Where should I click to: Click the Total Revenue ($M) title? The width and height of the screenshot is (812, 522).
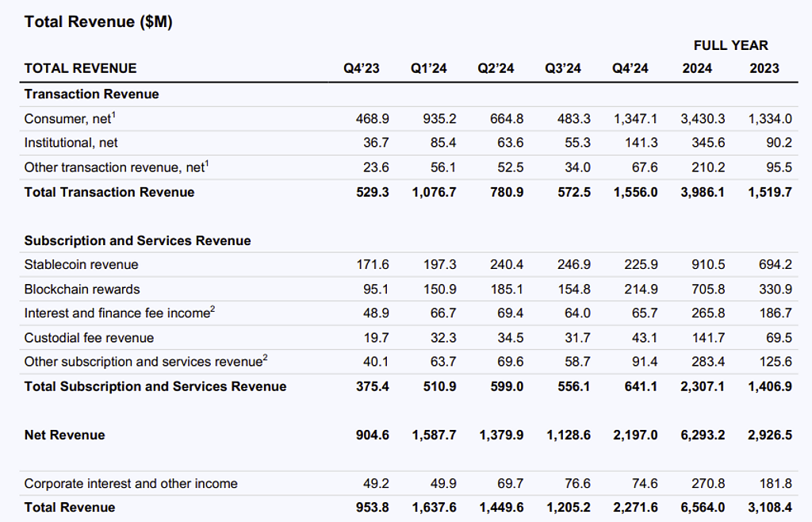coord(98,22)
